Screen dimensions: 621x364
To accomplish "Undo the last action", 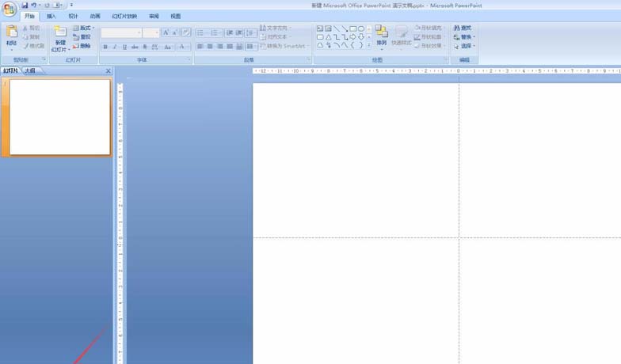I will 33,5.
